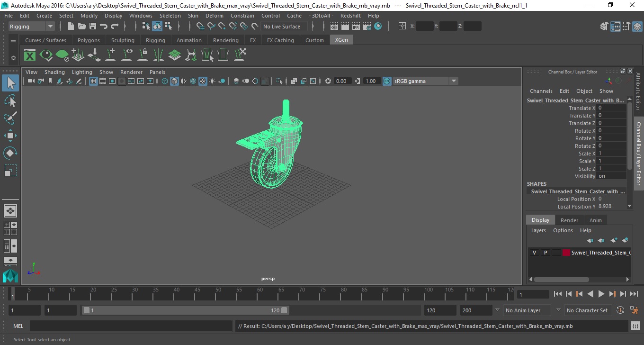Open render settings icon
644x345 pixels.
tap(367, 27)
